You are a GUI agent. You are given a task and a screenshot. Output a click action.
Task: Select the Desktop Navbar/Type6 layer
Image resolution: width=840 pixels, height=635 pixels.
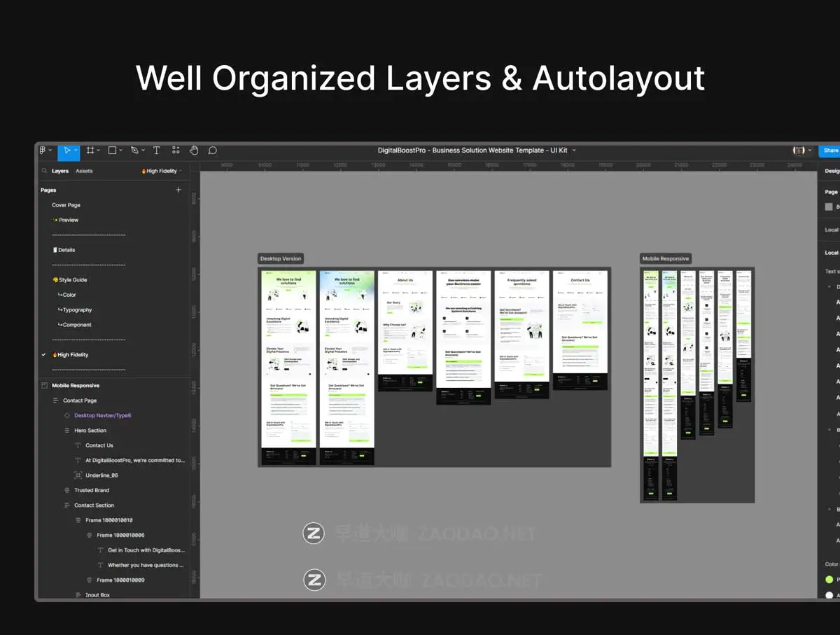[101, 415]
